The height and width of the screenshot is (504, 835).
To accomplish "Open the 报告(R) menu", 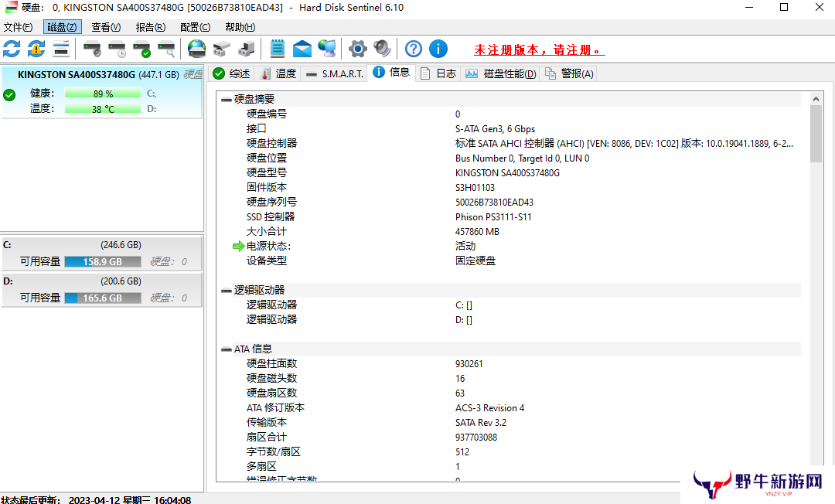I will (x=151, y=27).
